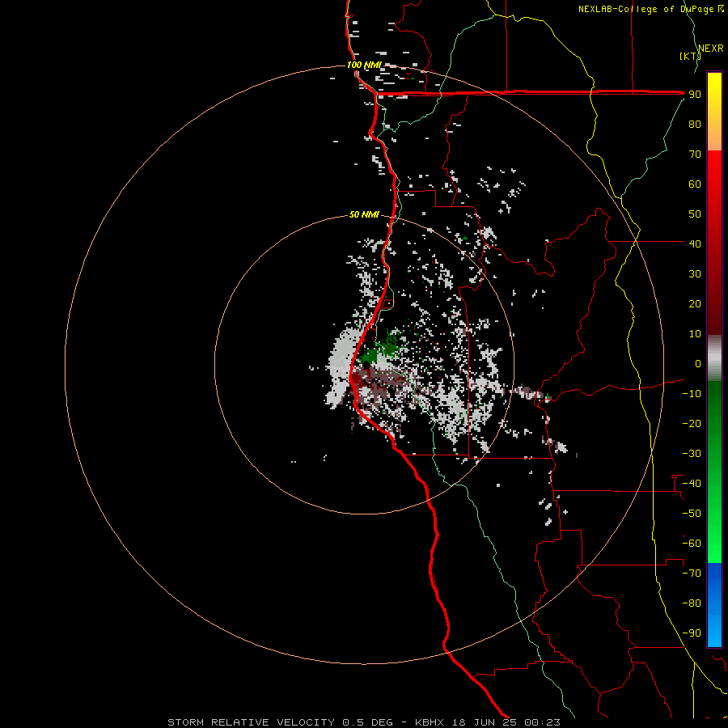728x728 pixels.
Task: Click the 10 value on the velocity scale
Action: coord(695,334)
